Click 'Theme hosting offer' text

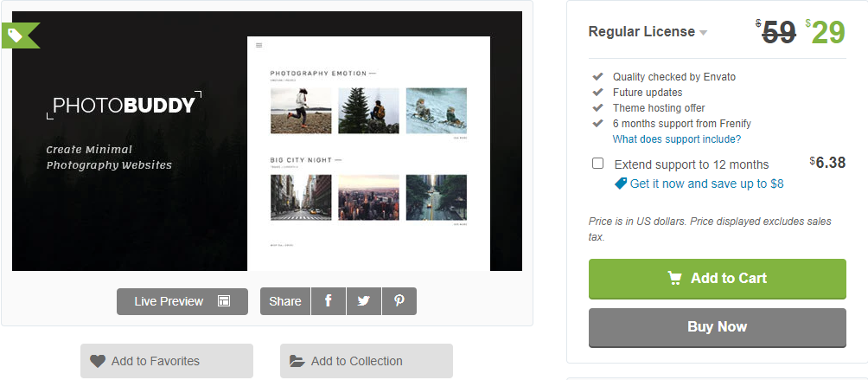point(659,108)
